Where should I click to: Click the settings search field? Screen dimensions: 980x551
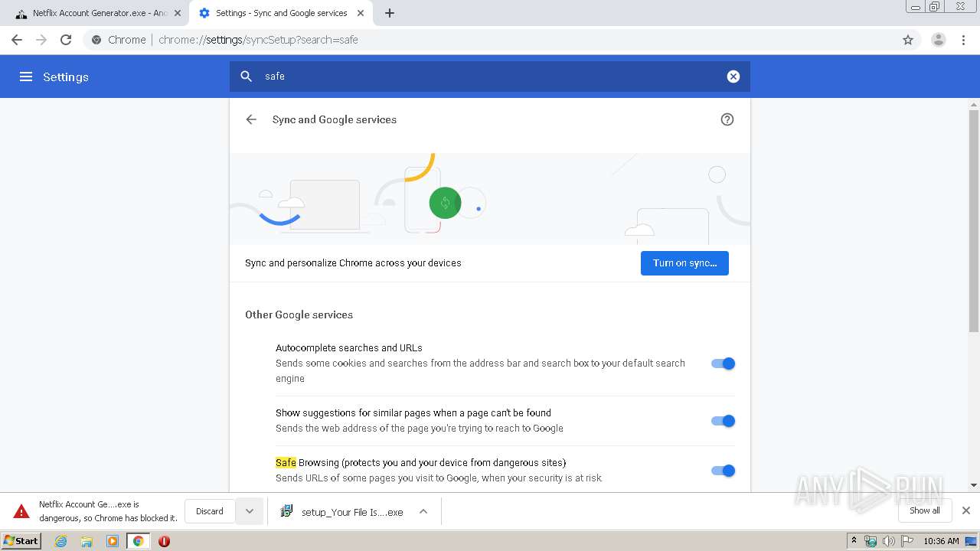[490, 76]
